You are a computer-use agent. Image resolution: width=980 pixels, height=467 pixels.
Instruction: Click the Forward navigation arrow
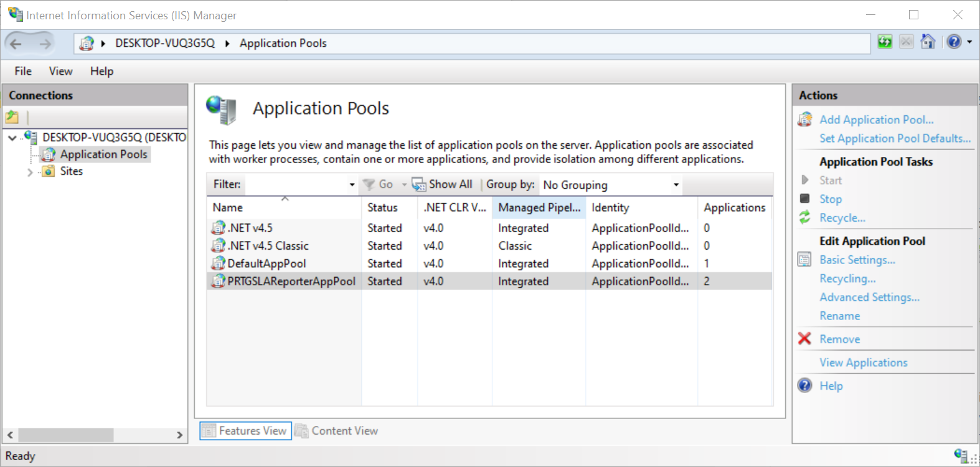[x=45, y=44]
